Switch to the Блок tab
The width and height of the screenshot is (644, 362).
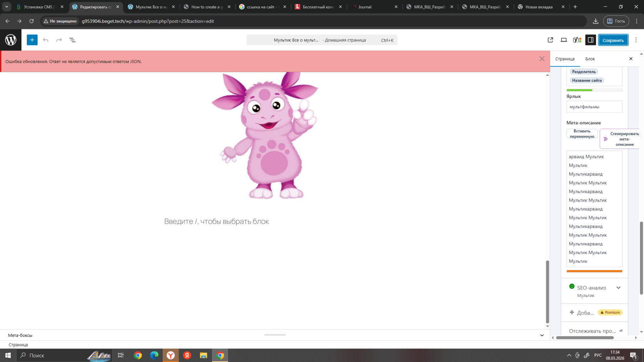590,59
